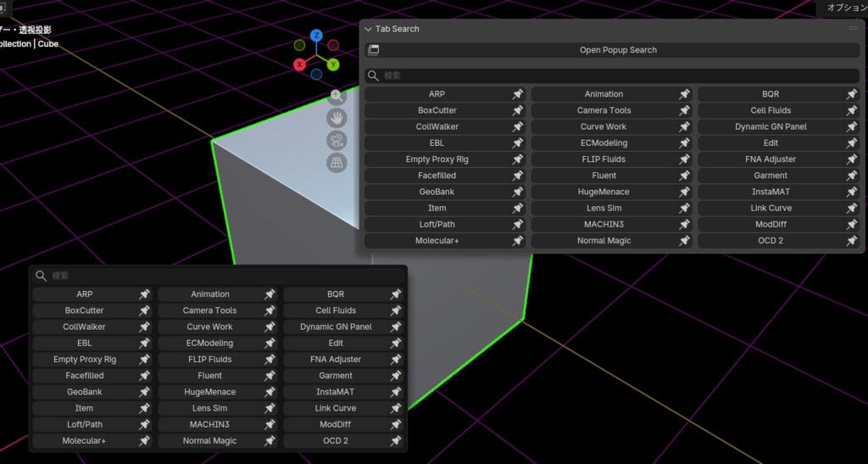The image size is (868, 464).
Task: Focus the search field in the popup list
Action: (218, 275)
